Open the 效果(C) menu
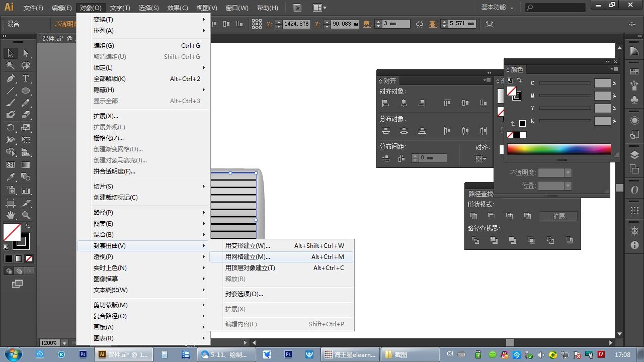The height and width of the screenshot is (362, 644). (x=178, y=8)
